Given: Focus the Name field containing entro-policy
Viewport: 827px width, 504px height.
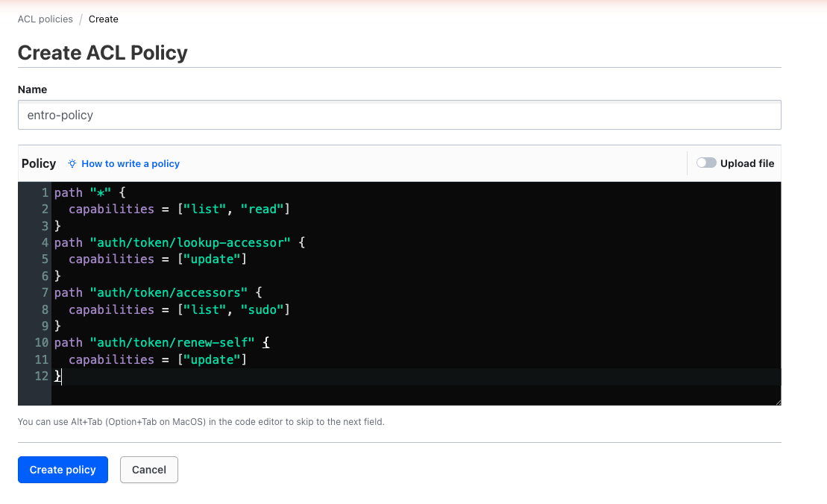Looking at the screenshot, I should 399,115.
